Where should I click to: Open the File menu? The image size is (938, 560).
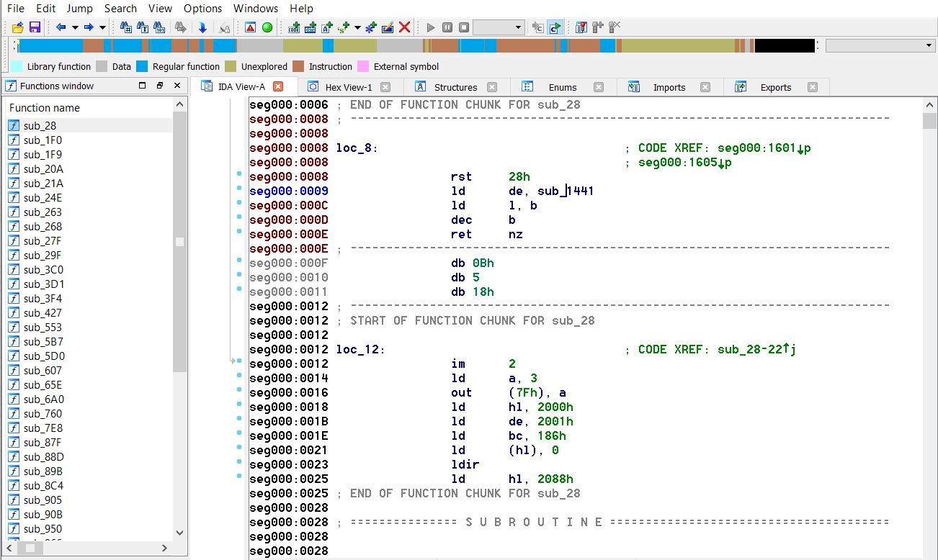click(16, 9)
